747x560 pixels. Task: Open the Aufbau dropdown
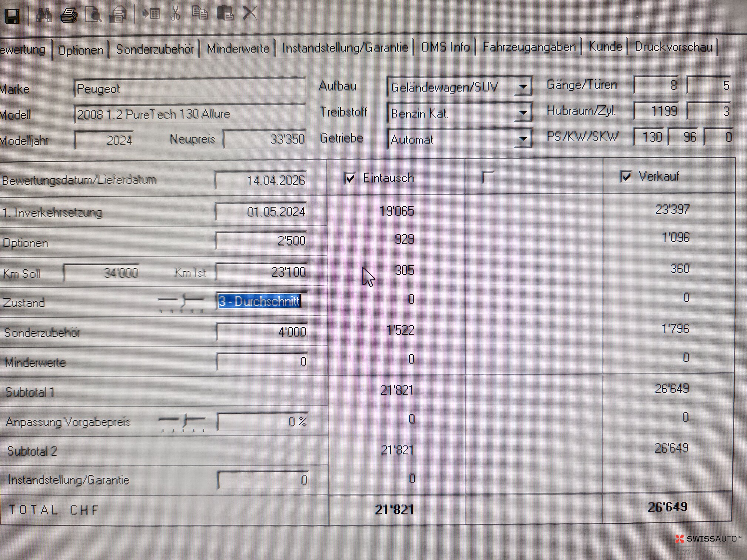click(523, 87)
